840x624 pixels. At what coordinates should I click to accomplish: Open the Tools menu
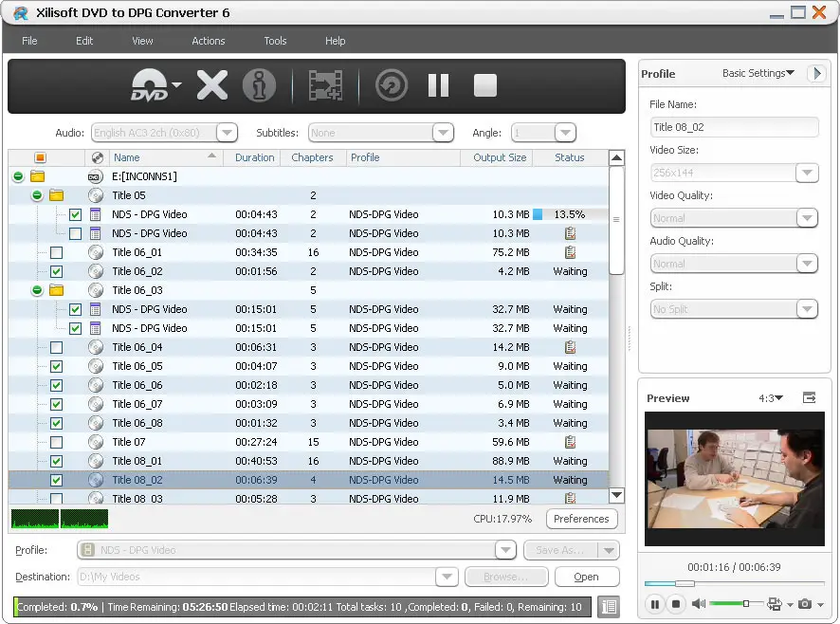[x=275, y=41]
